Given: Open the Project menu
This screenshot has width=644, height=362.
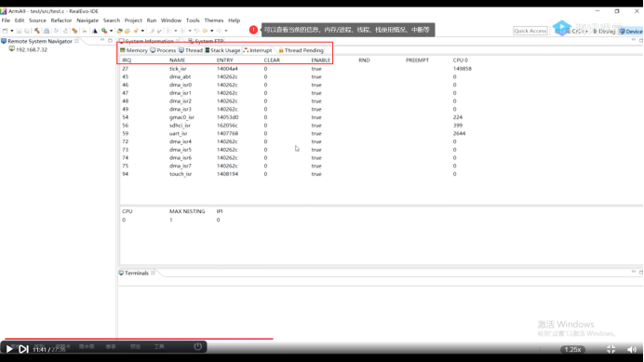Looking at the screenshot, I should tap(133, 20).
